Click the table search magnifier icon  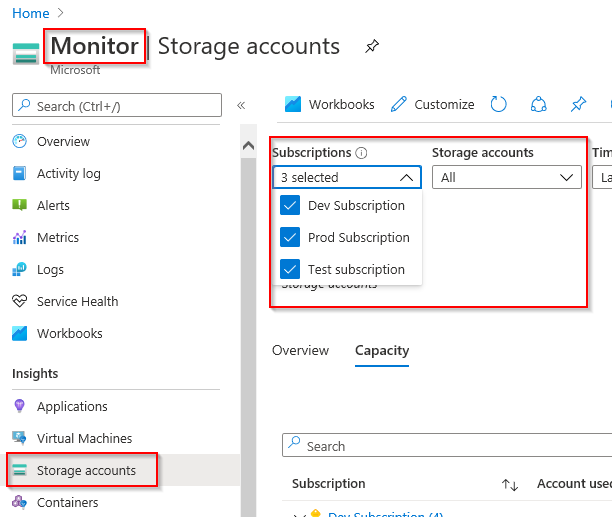click(294, 442)
